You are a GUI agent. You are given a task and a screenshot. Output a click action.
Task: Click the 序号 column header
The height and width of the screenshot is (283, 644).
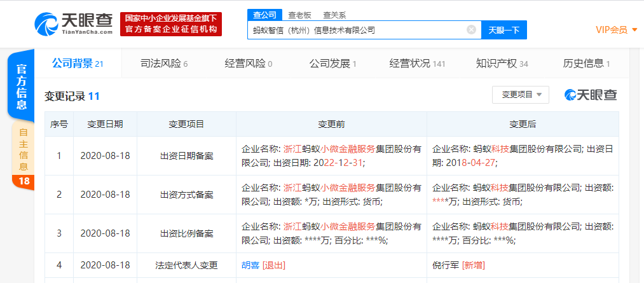click(59, 124)
